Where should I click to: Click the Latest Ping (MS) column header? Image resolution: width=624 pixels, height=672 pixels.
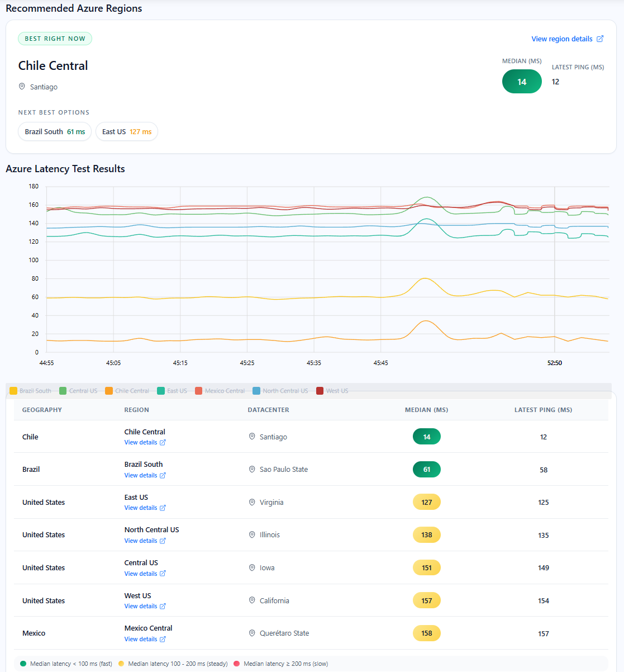pyautogui.click(x=543, y=410)
